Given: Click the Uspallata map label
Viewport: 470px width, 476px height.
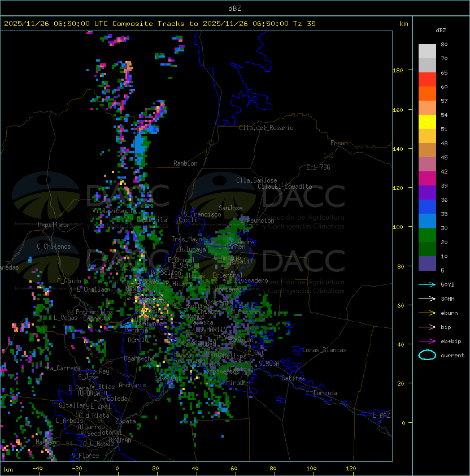Looking at the screenshot, I should point(53,225).
